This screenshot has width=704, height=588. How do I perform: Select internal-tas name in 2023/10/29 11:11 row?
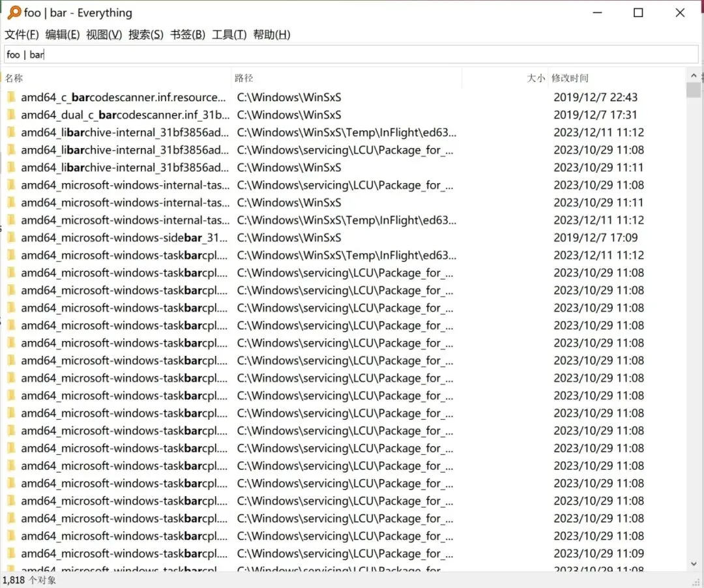tap(125, 203)
